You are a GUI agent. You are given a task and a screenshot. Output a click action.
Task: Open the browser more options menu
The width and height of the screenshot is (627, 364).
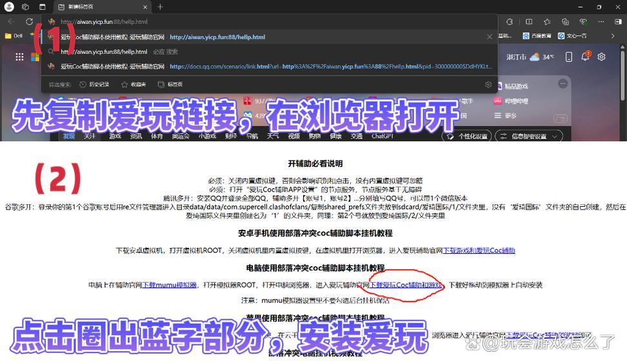[x=601, y=21]
